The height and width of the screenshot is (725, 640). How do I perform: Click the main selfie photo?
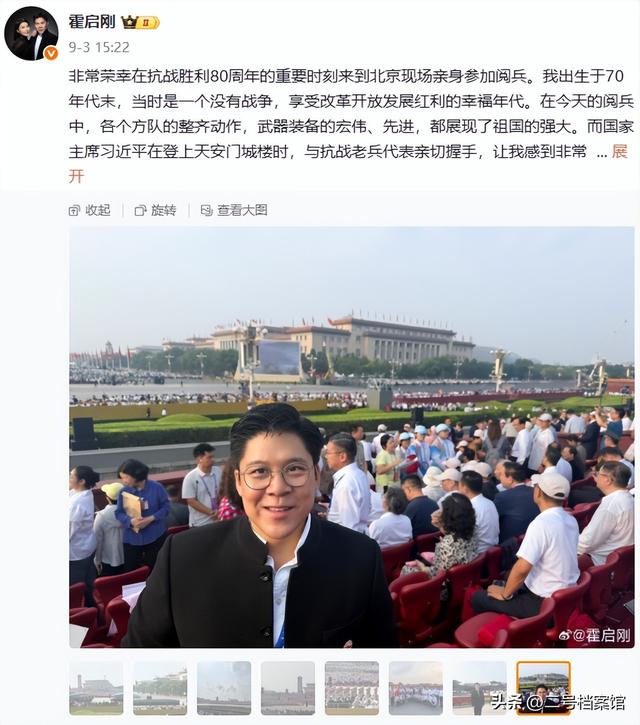coord(352,437)
